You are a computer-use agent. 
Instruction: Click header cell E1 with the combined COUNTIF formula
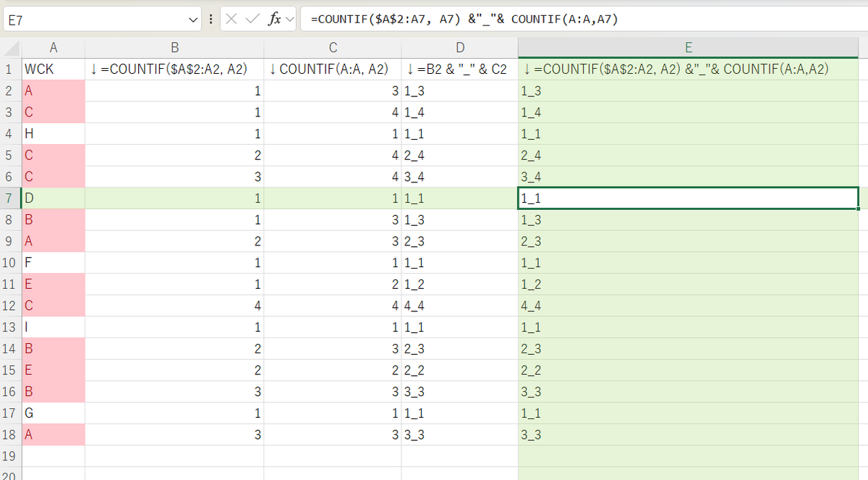pyautogui.click(x=689, y=70)
